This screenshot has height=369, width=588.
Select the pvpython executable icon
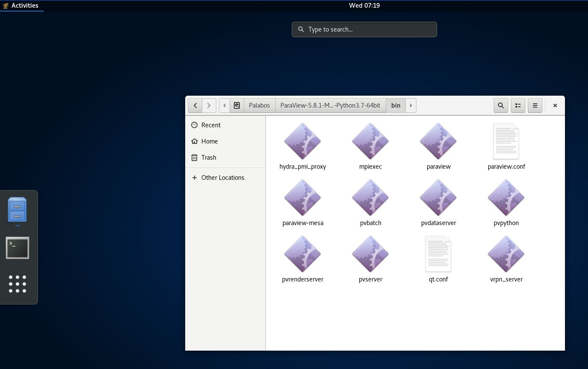506,198
